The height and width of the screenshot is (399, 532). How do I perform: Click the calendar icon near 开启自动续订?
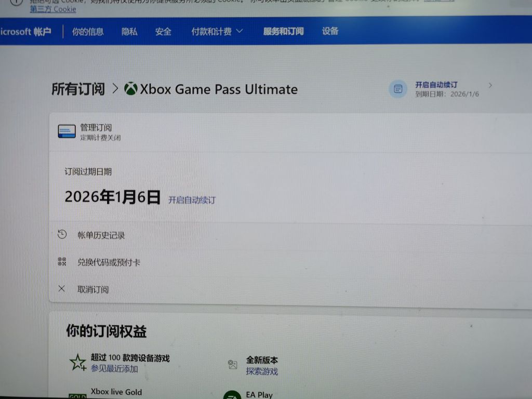397,89
